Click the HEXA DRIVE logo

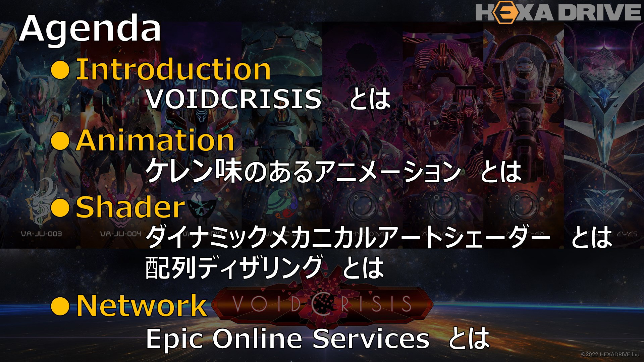click(558, 13)
